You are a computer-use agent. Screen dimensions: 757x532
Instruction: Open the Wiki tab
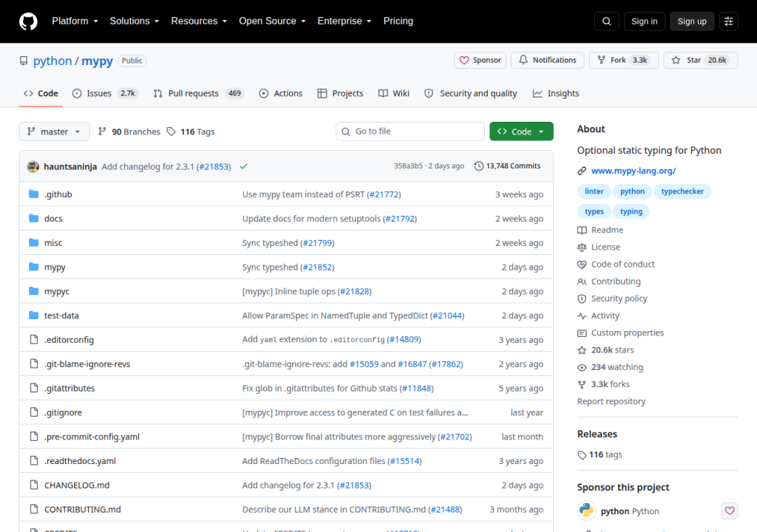point(394,94)
